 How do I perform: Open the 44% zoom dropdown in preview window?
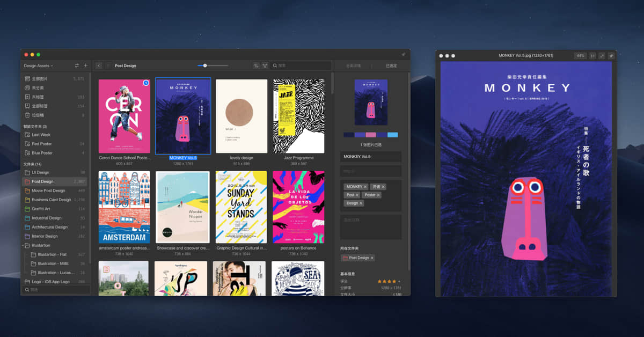pyautogui.click(x=580, y=55)
